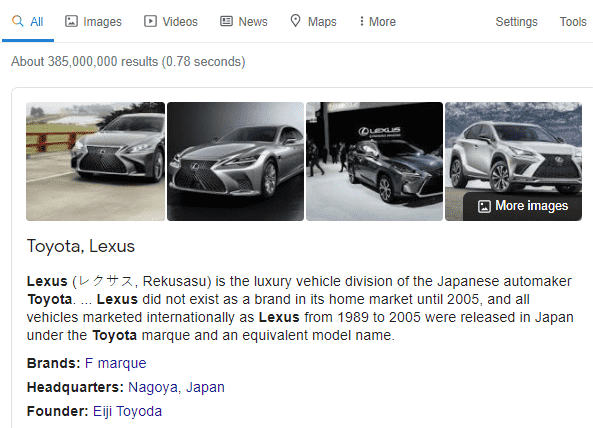Click the three-dot icon beside More
The height and width of the screenshot is (428, 593).
tap(362, 21)
